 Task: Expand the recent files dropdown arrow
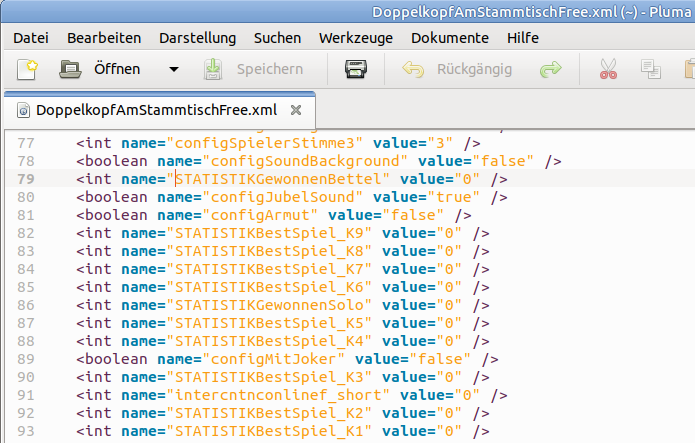click(173, 70)
